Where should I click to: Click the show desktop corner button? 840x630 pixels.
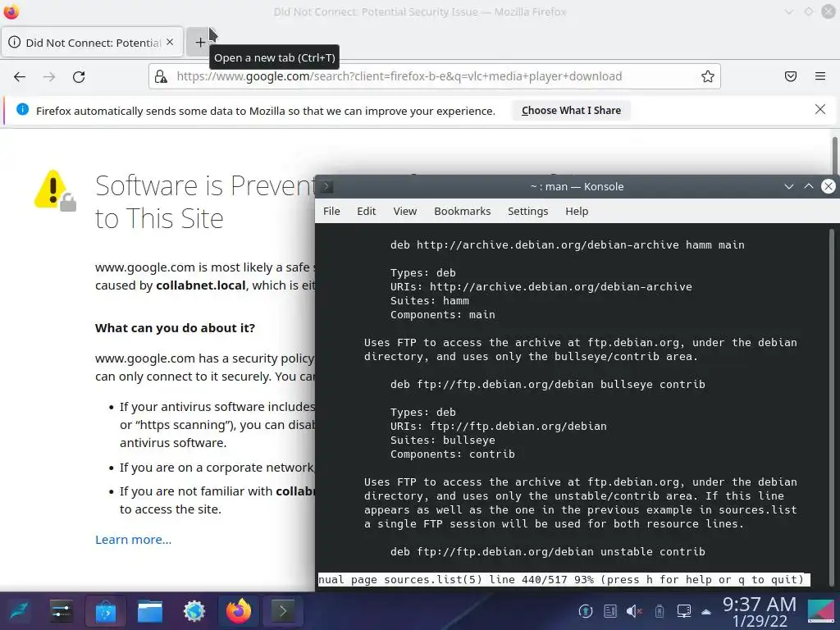(x=821, y=611)
